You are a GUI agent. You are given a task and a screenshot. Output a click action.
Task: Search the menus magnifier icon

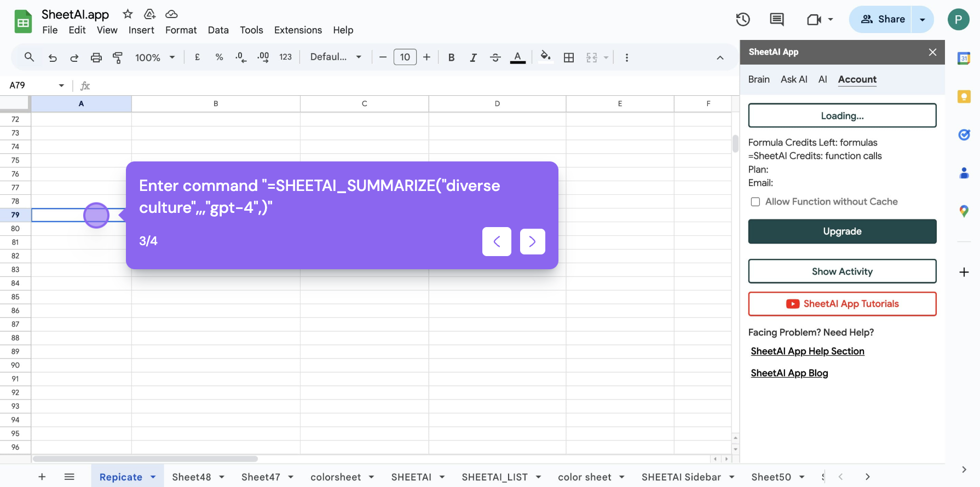tap(30, 57)
